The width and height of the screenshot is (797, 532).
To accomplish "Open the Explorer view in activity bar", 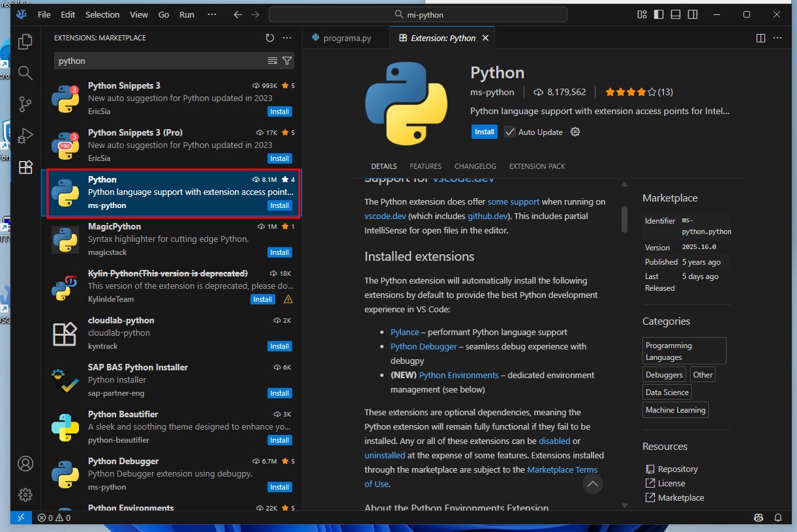I will (25, 42).
